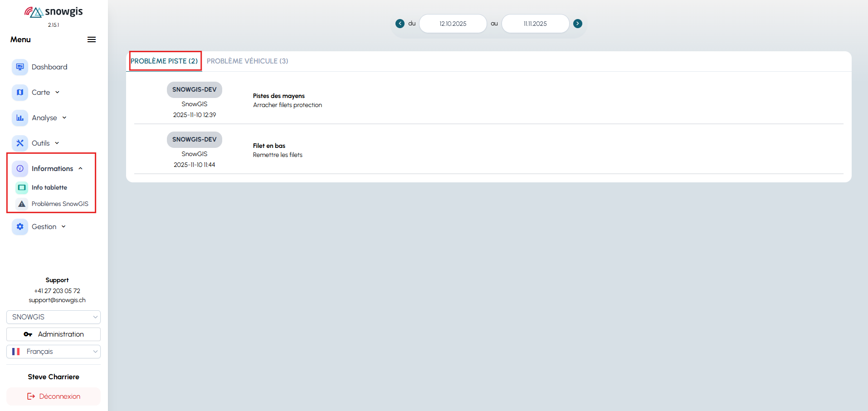Click the Gestion gear icon

coord(20,227)
